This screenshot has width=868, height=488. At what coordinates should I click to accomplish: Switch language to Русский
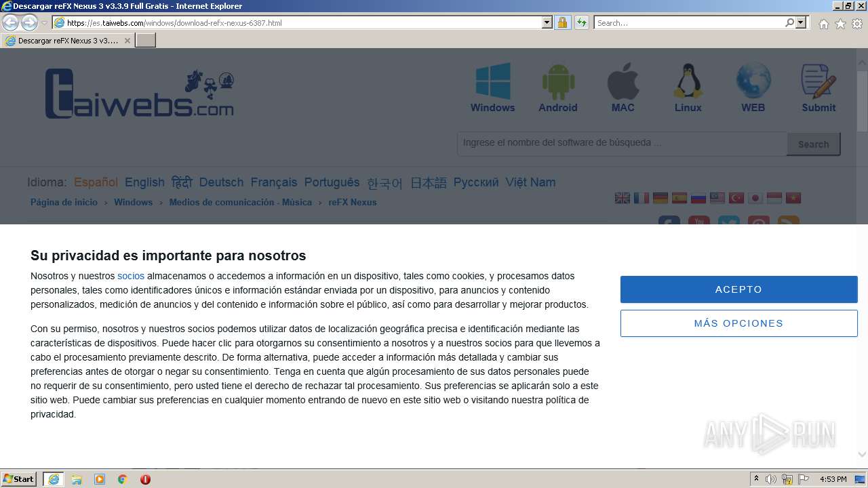tap(476, 182)
